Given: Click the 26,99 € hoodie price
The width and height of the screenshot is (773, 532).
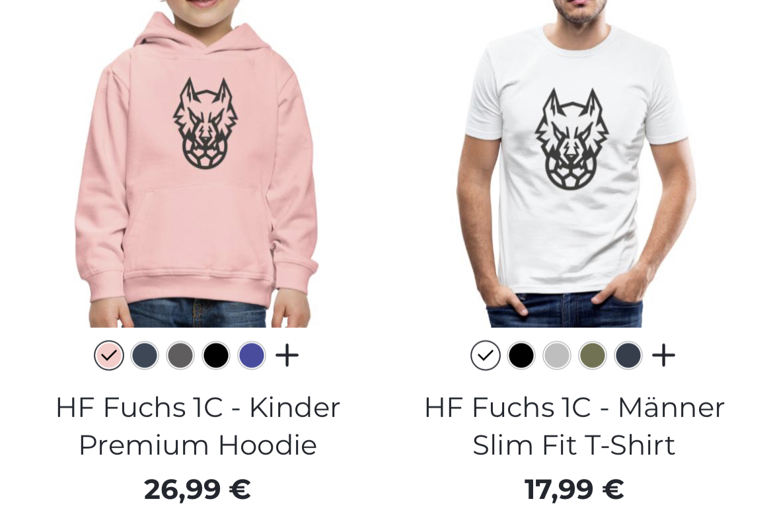Looking at the screenshot, I should tap(197, 490).
